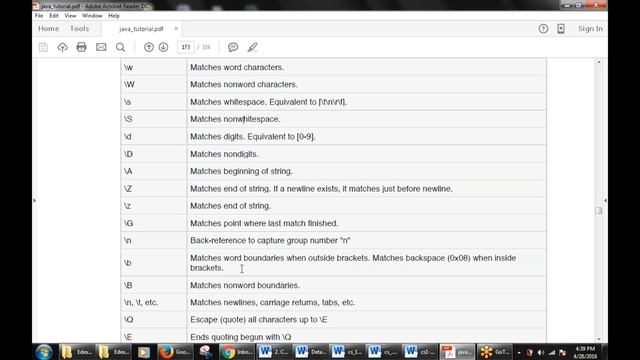Screen dimensions: 640x360
Task: Print the document using printer icon
Action: [x=82, y=47]
